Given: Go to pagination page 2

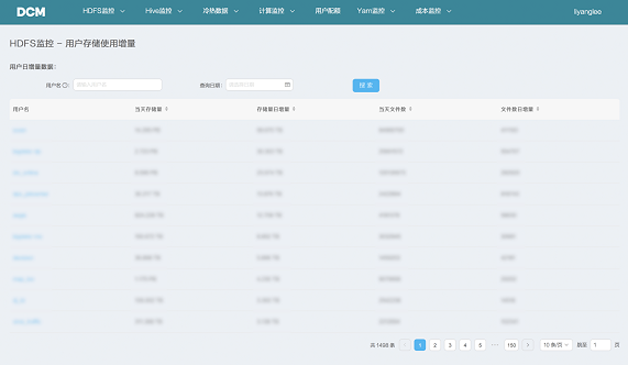Looking at the screenshot, I should pyautogui.click(x=435, y=345).
